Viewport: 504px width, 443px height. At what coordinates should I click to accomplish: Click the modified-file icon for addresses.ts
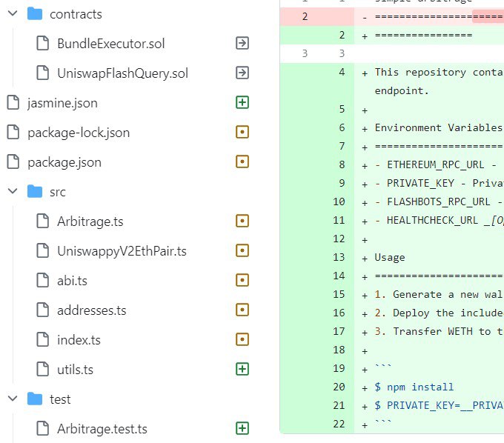pos(242,310)
